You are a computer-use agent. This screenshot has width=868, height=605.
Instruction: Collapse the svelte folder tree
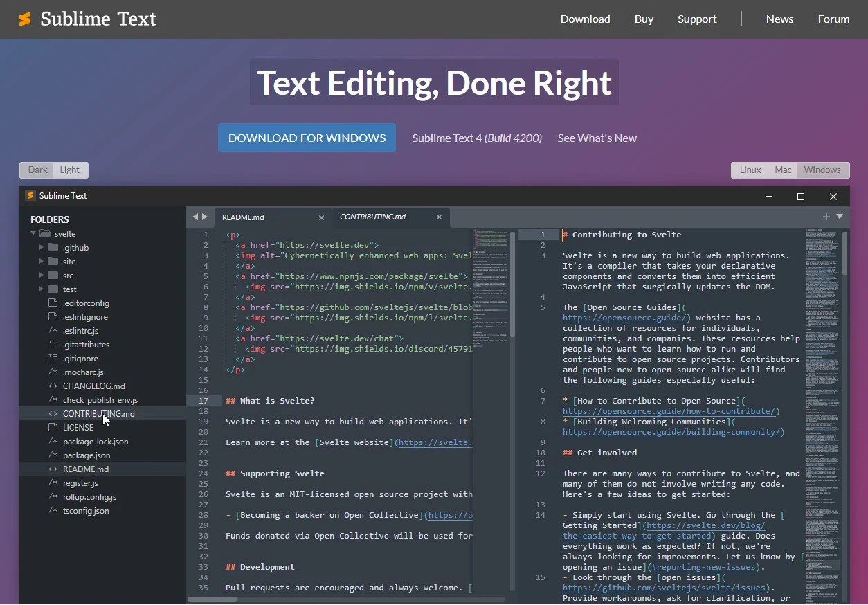(x=33, y=233)
